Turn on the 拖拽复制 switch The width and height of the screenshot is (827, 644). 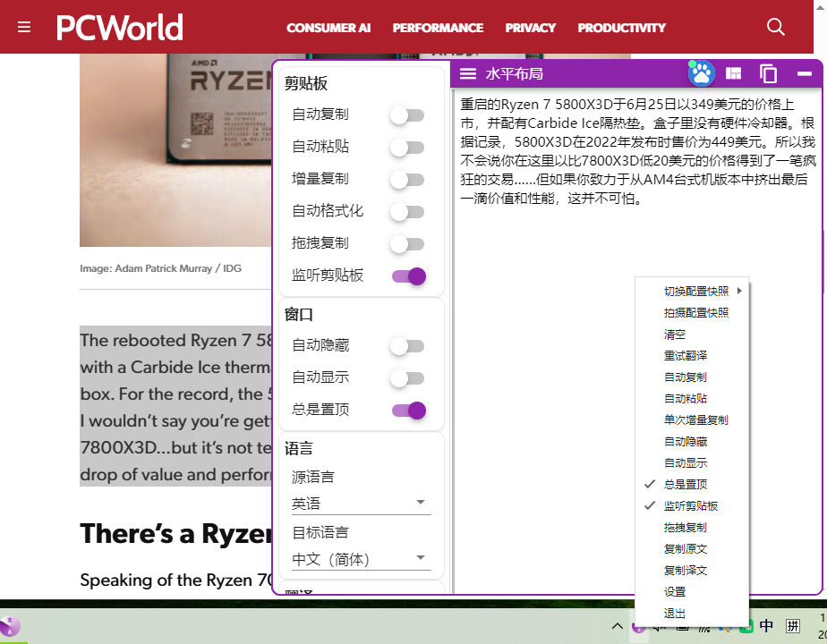(x=407, y=244)
